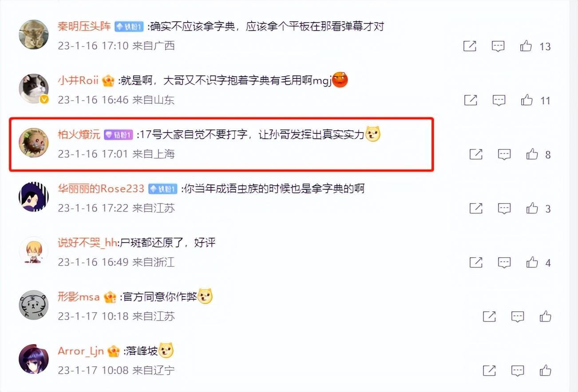Like the highlighted comment with 8 likes
The width and height of the screenshot is (578, 392).
(532, 154)
